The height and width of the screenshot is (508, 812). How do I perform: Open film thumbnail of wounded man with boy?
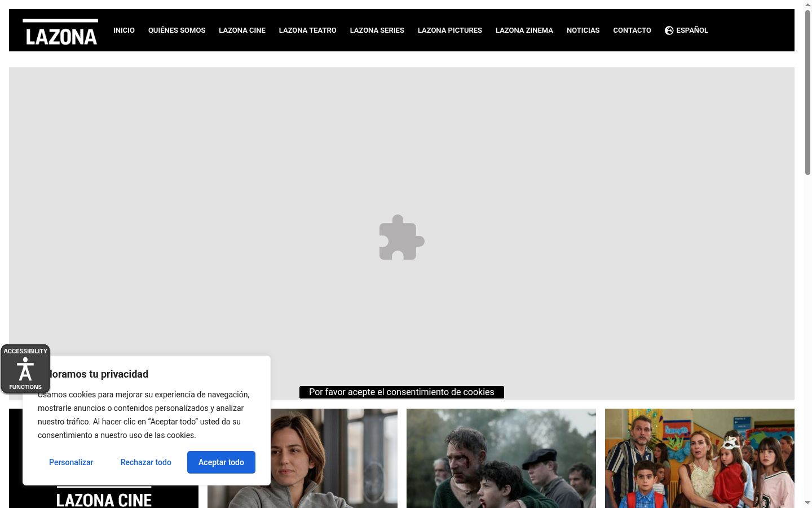501,458
